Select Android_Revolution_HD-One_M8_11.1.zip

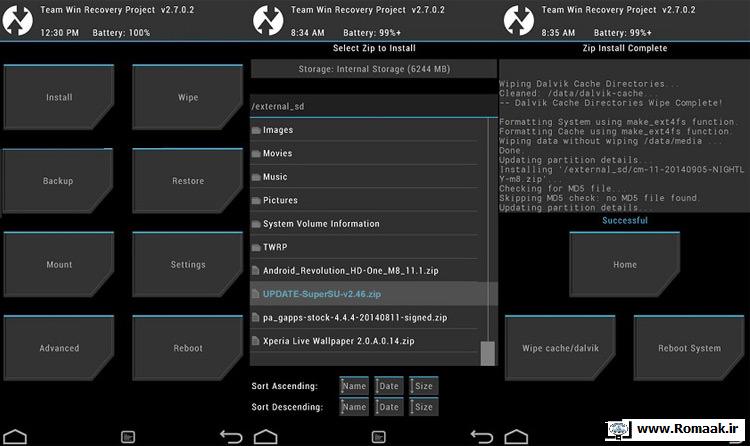(x=365, y=270)
